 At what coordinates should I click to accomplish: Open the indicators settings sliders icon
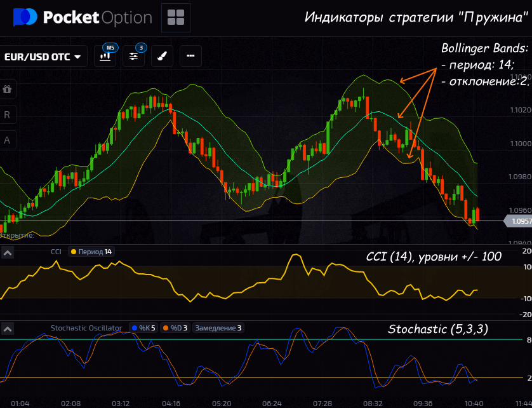[x=134, y=56]
